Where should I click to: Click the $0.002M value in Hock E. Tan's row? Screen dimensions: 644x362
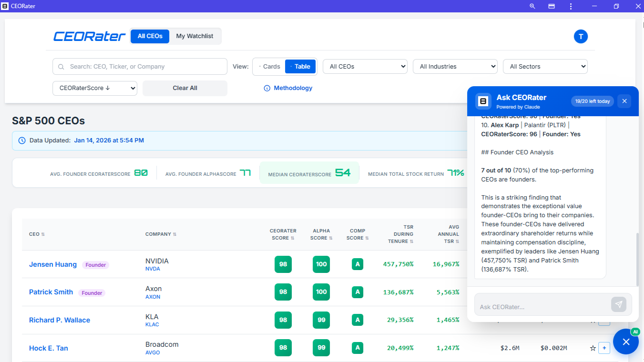553,348
